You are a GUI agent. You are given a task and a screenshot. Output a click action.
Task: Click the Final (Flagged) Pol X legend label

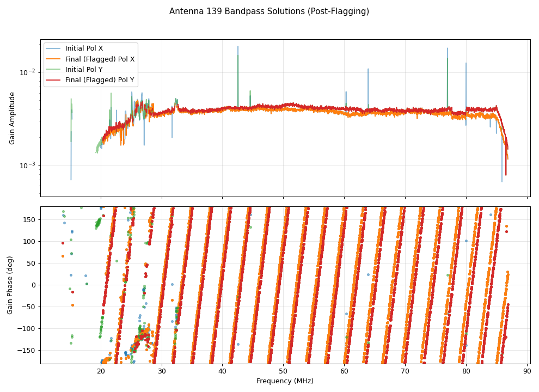pyautogui.click(x=100, y=59)
